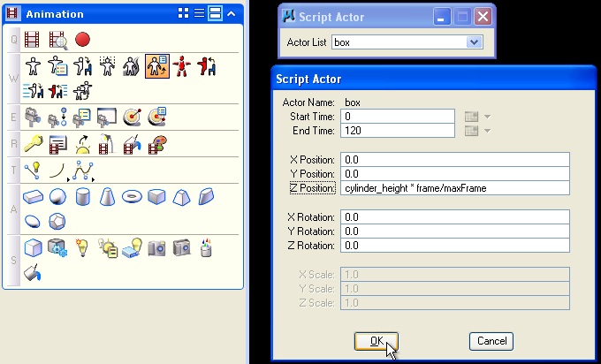The height and width of the screenshot is (364, 601).
Task: Click the Z Position expression field
Action: tap(455, 188)
